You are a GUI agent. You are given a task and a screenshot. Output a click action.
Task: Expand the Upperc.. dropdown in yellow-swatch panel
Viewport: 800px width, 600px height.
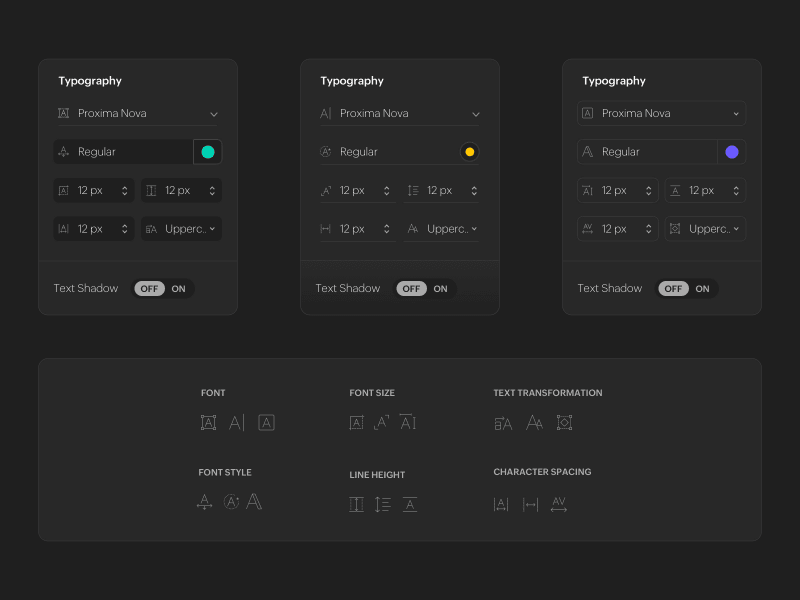click(441, 229)
